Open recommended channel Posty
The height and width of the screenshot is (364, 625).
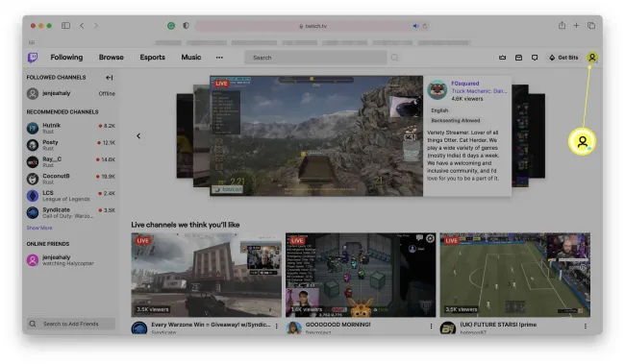70,145
